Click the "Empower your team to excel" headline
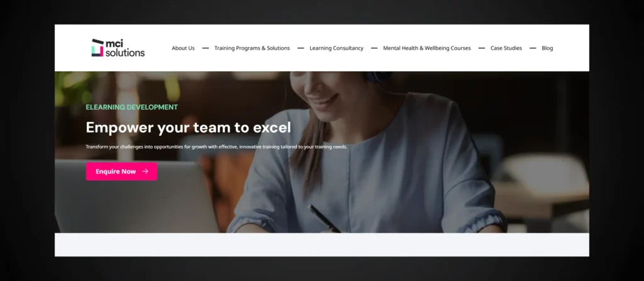 (189, 128)
